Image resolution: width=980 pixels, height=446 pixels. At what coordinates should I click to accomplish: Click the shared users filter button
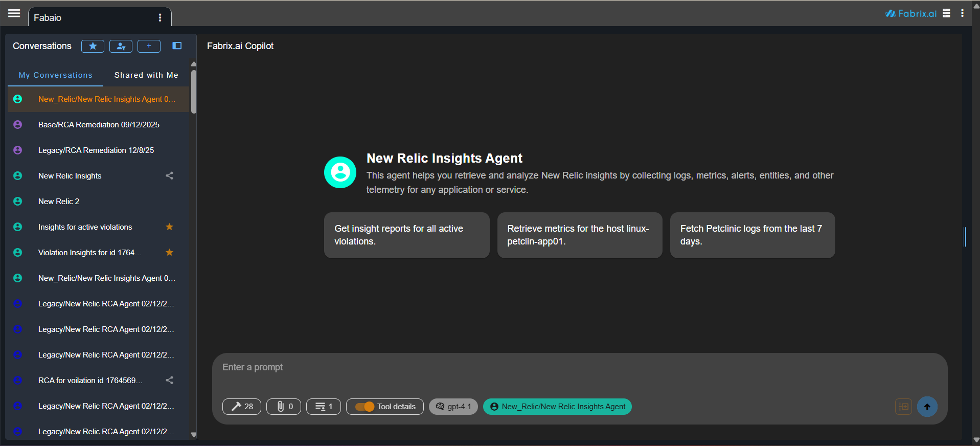click(121, 46)
